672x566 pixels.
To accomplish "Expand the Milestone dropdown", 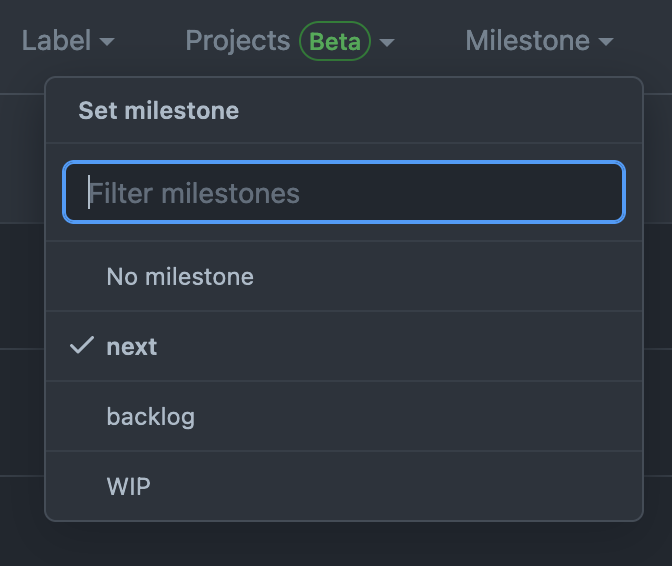I will tap(539, 41).
